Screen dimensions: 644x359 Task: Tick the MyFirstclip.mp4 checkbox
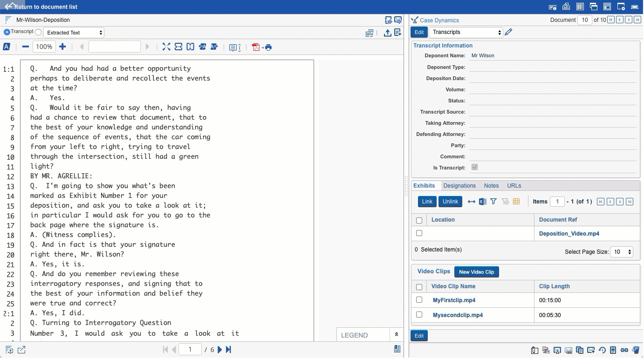tap(419, 300)
